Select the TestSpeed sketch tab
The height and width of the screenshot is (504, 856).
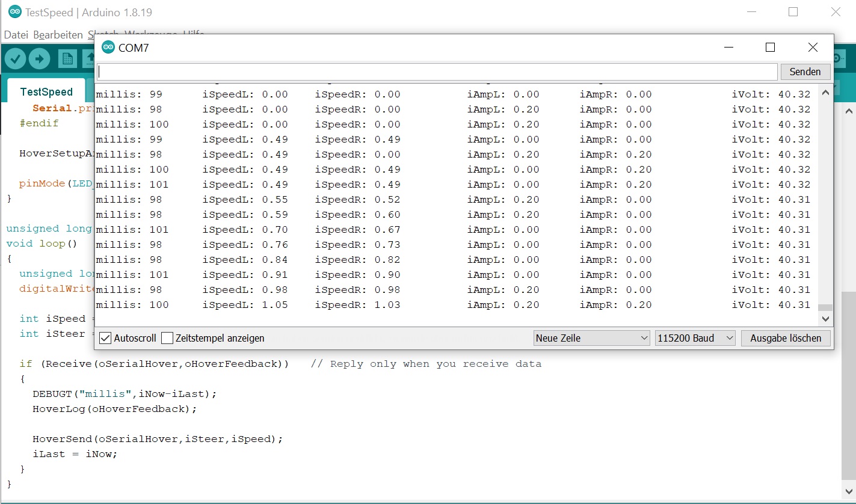point(46,91)
